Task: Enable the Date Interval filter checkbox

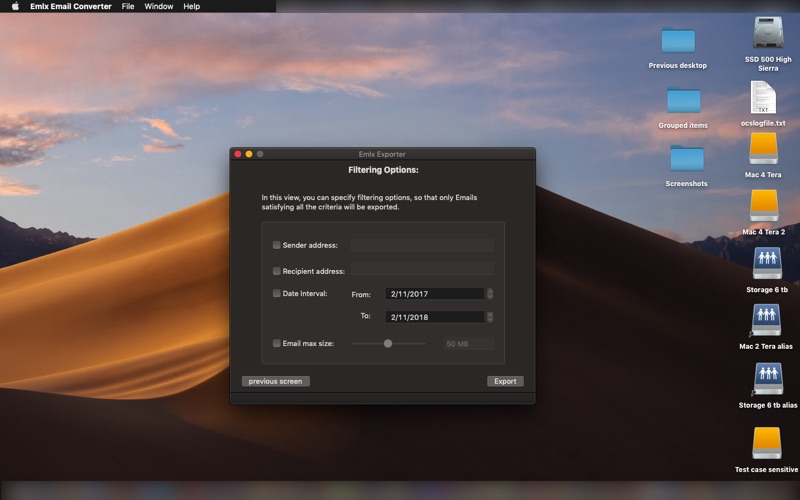Action: 277,293
